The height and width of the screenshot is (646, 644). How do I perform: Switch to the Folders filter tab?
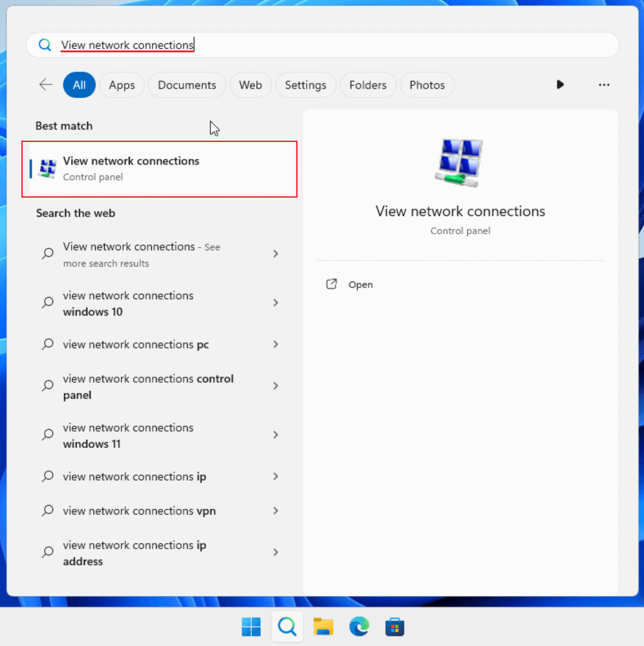tap(368, 85)
